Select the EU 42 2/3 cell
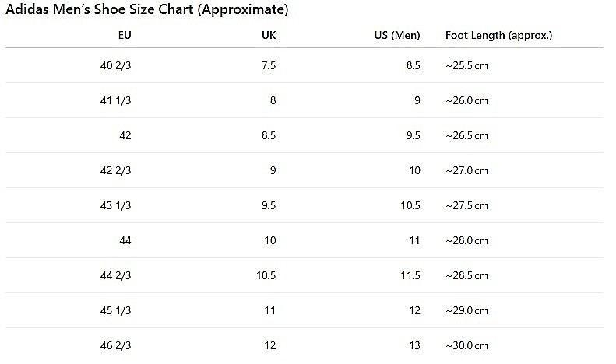The image size is (616, 364). (116, 170)
